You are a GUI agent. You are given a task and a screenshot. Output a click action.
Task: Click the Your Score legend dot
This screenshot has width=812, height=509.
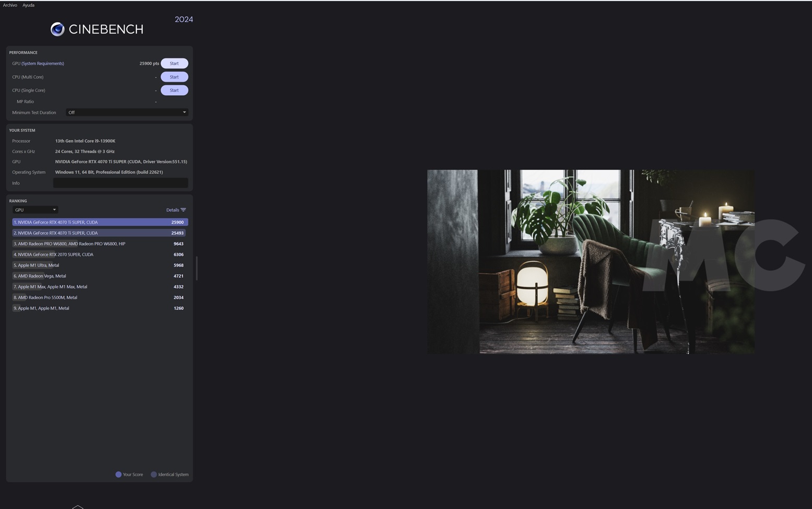[119, 475]
